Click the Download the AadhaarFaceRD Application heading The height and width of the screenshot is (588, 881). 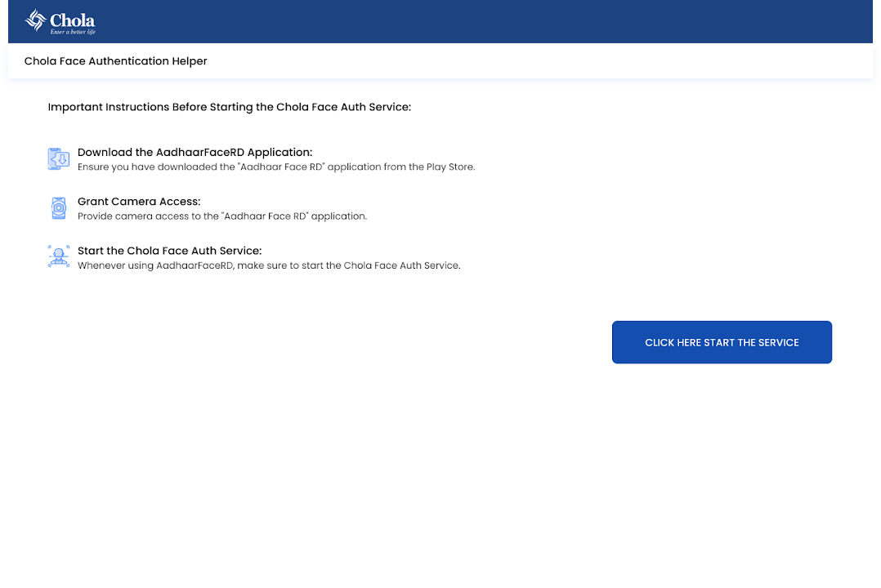(x=195, y=152)
